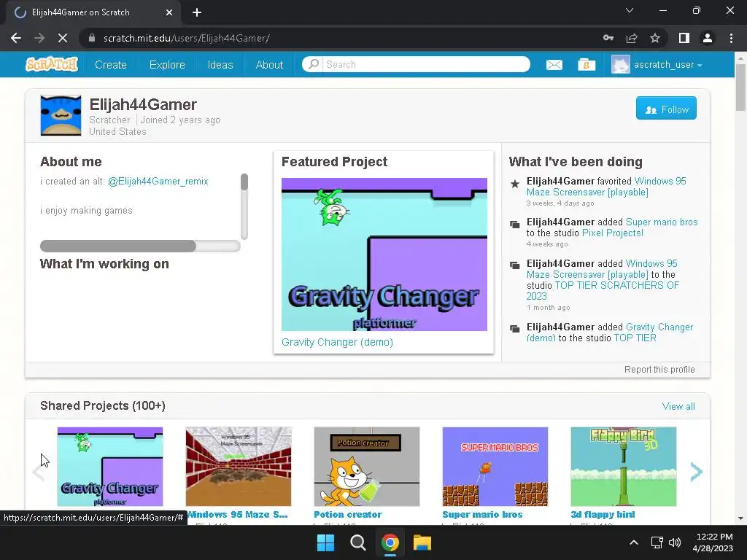This screenshot has height=560, width=747.
Task: Show next shared projects with right arrow
Action: [696, 472]
